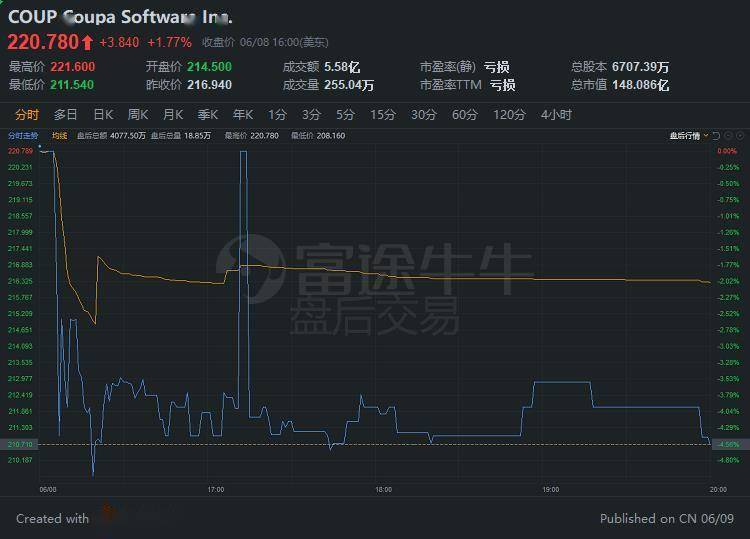750x539 pixels.
Task: Select the 分时 intraday chart tab
Action: (x=27, y=115)
